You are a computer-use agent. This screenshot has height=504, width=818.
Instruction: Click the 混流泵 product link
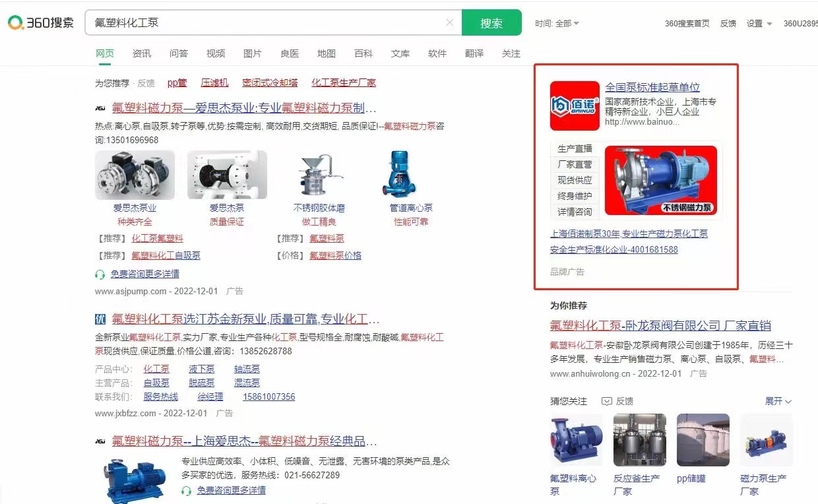pos(247,383)
